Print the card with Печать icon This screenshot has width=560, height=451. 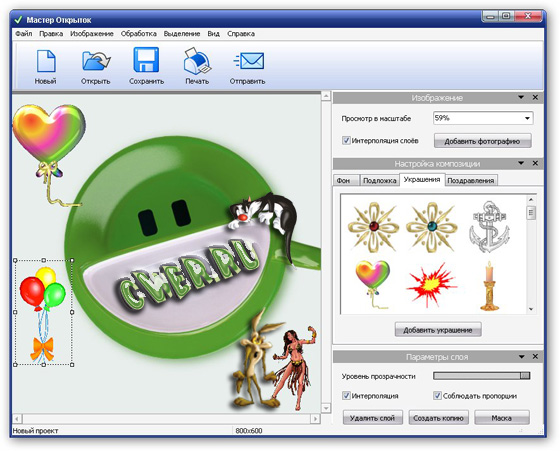197,67
